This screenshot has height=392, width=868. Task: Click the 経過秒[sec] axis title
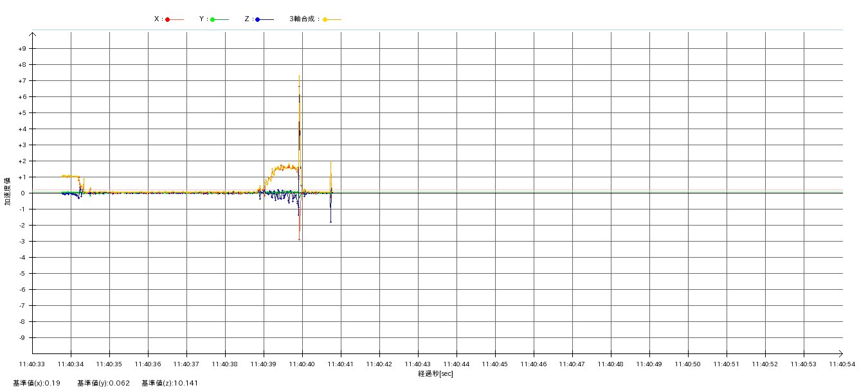(x=435, y=374)
